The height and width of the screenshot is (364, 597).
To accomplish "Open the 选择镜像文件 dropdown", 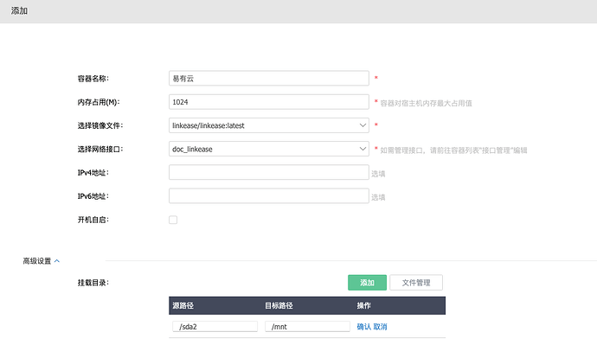I will point(269,125).
